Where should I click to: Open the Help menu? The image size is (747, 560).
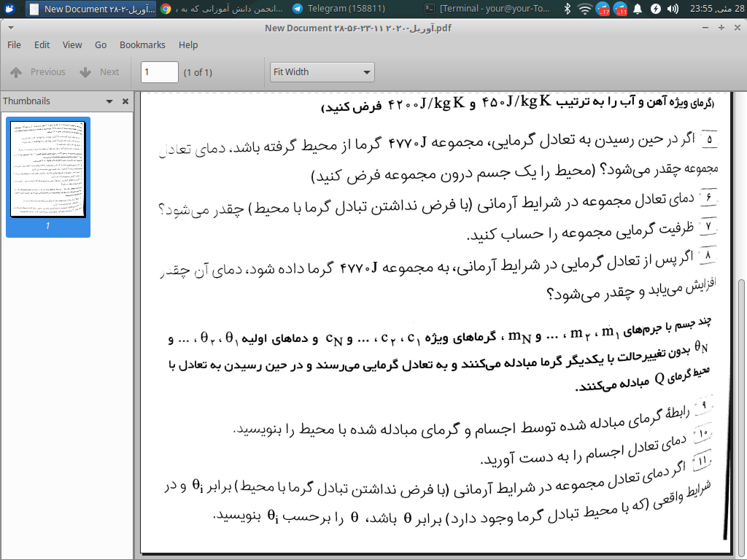coord(188,44)
